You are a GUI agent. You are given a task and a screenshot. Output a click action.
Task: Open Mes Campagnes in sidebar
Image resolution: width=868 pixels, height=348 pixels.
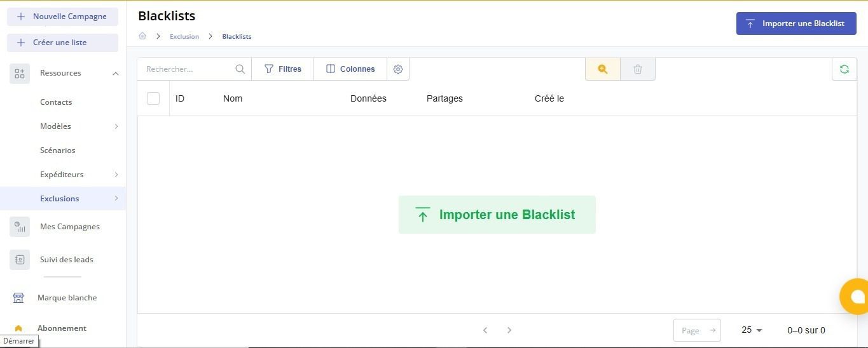tap(69, 227)
